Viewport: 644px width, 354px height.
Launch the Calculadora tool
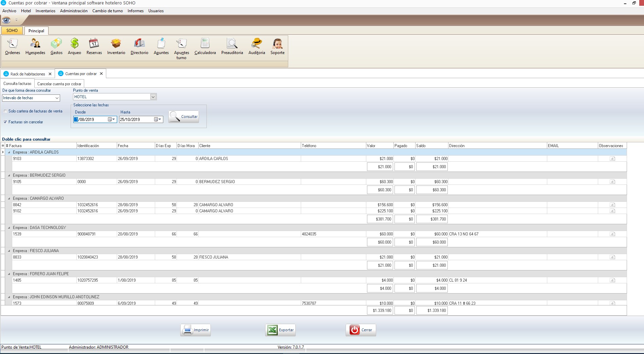205,47
